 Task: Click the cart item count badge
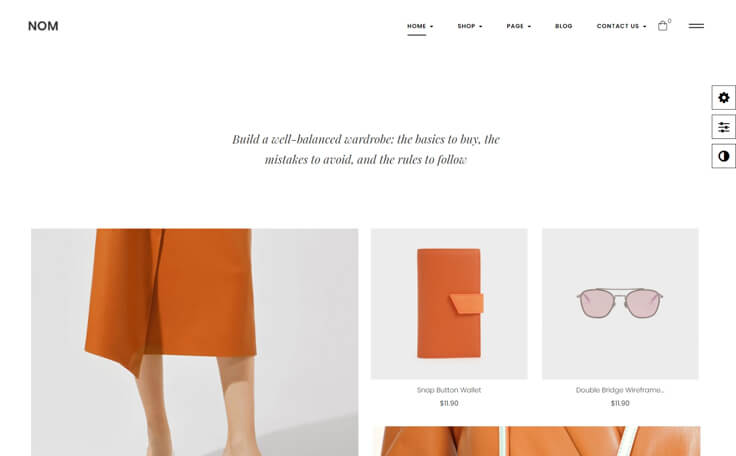coord(670,21)
